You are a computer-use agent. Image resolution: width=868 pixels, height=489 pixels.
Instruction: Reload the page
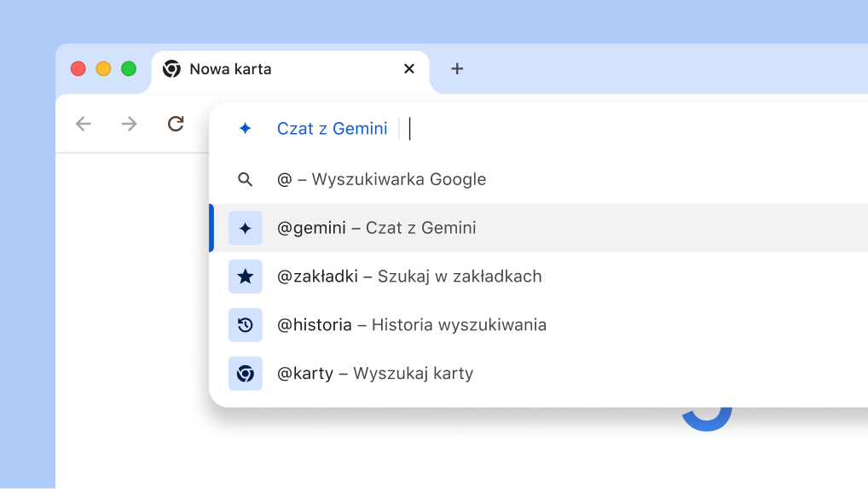click(x=176, y=124)
